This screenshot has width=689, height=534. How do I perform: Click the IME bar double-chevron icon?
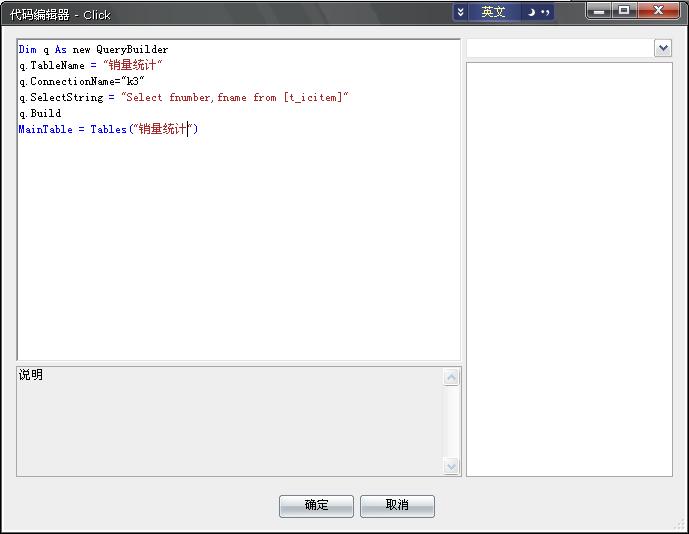[461, 12]
